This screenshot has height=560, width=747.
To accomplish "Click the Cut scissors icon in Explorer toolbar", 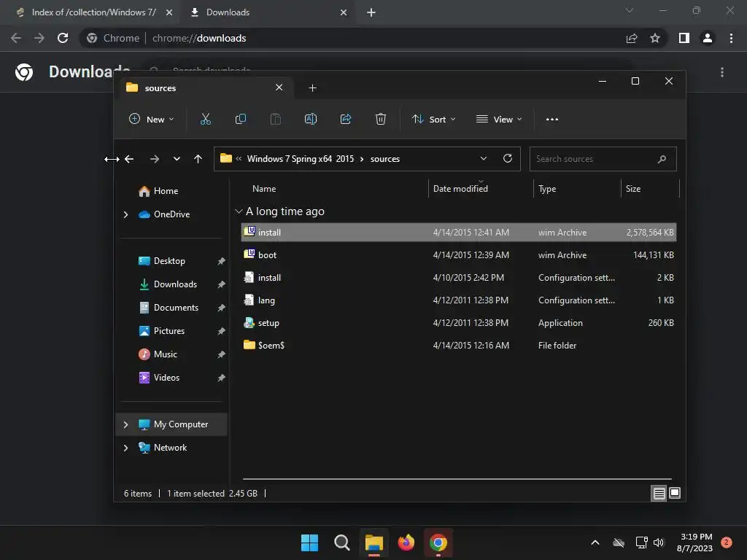I will [x=205, y=119].
